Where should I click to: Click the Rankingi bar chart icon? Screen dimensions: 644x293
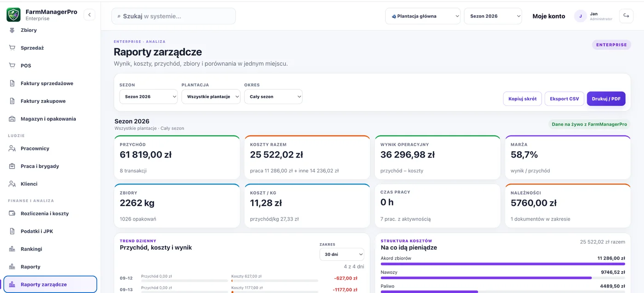tap(12, 249)
